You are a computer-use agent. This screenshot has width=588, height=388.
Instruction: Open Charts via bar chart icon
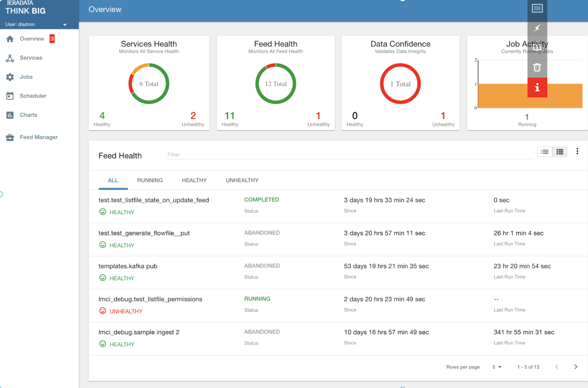(10, 115)
